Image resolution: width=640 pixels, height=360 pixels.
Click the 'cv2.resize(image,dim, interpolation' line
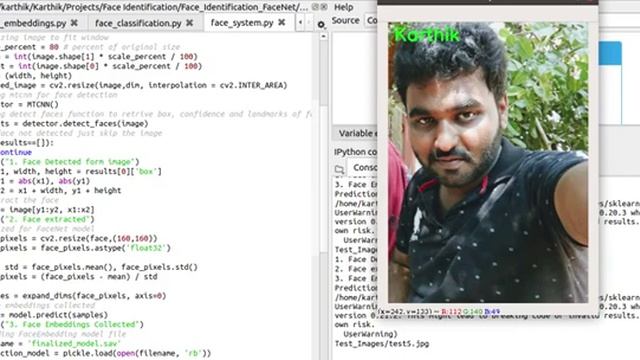(x=144, y=85)
